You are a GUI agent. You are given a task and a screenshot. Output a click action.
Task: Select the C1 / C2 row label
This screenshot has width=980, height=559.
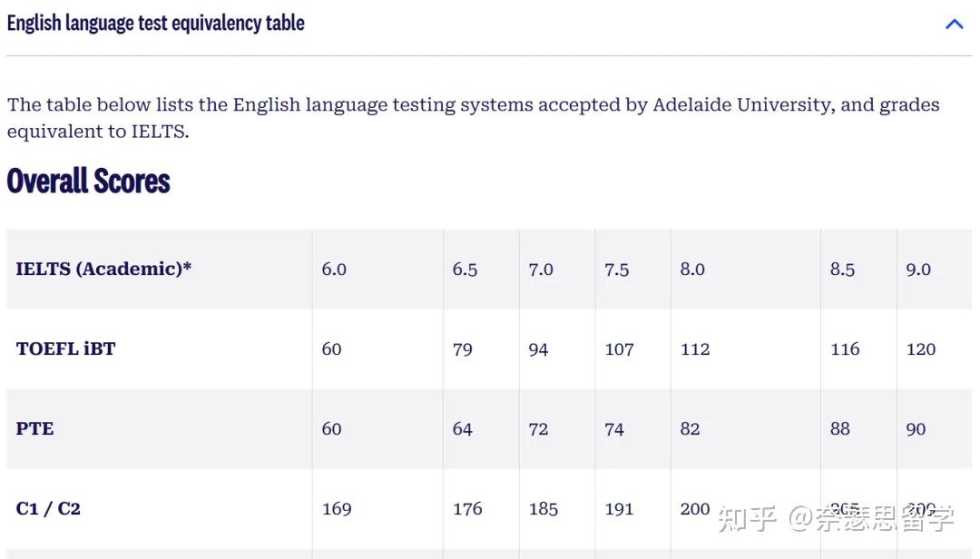pos(49,508)
